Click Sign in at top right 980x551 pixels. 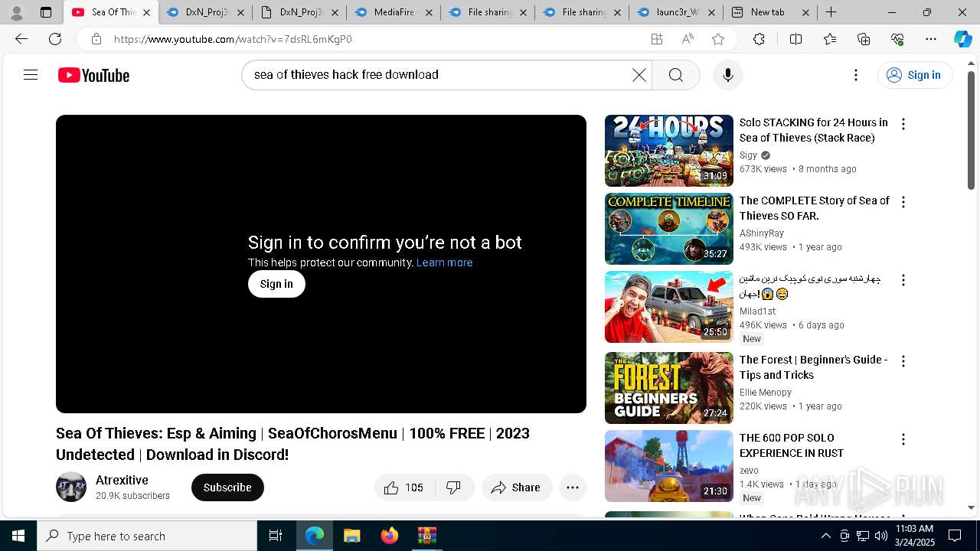pyautogui.click(x=914, y=75)
